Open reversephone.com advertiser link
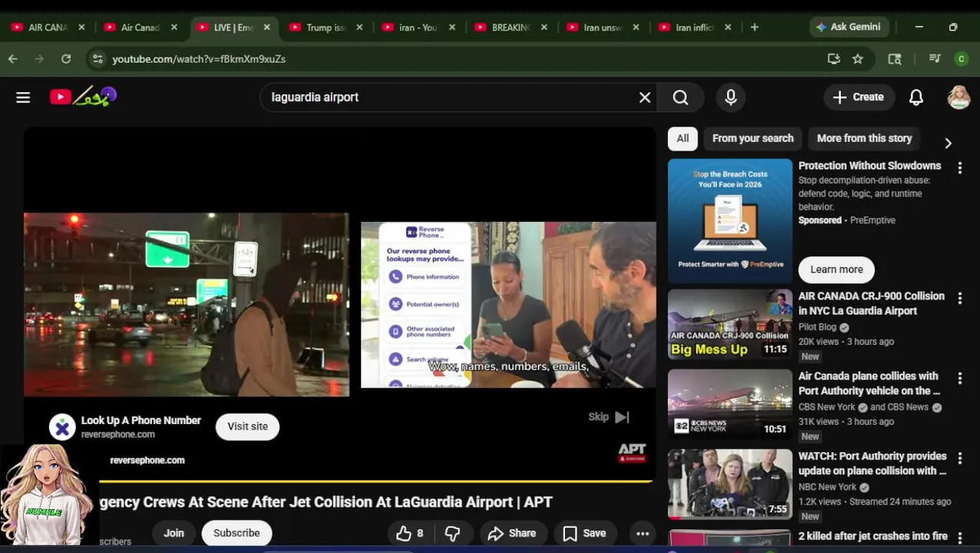 (147, 460)
